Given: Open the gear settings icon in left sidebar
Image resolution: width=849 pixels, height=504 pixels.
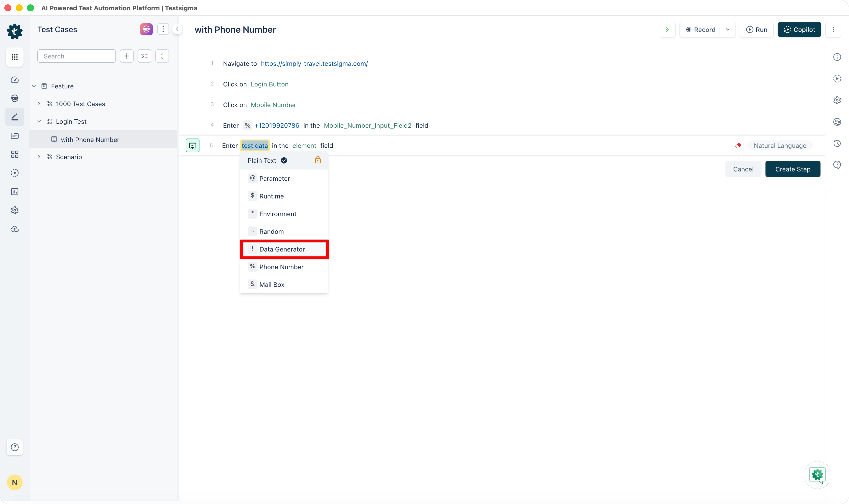Looking at the screenshot, I should coord(14,210).
